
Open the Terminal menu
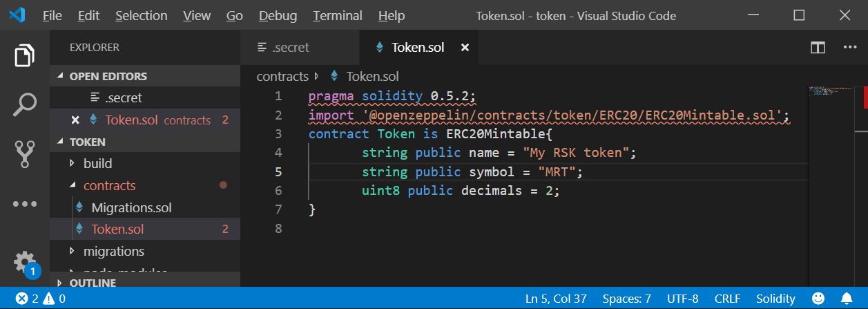coord(338,15)
